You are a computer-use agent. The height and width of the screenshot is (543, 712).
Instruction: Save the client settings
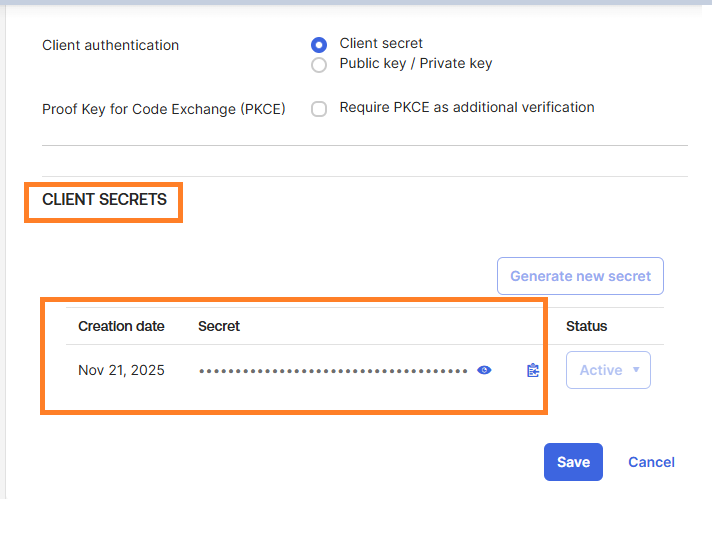tap(573, 462)
